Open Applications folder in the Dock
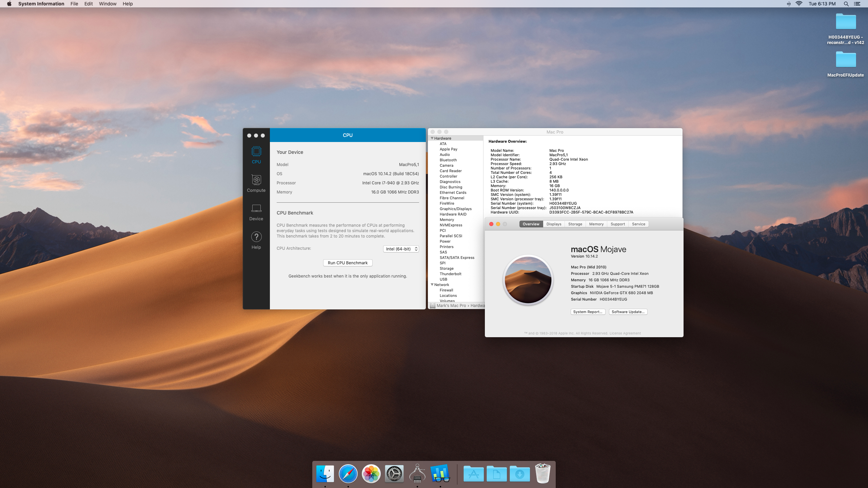The height and width of the screenshot is (488, 868). (473, 473)
